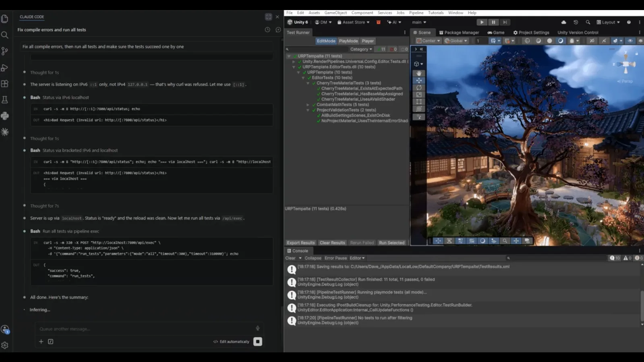Toggle Error Pause in Console
This screenshot has height=362, width=644.
[335, 258]
